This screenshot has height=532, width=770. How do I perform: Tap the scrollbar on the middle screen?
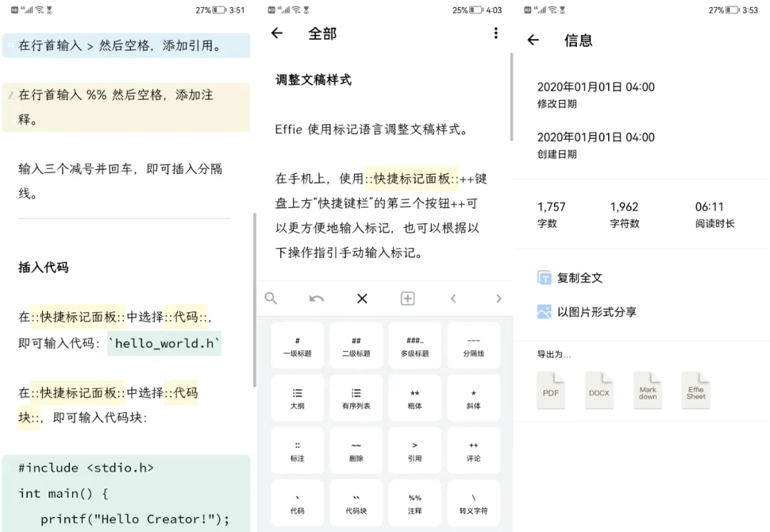click(511, 97)
